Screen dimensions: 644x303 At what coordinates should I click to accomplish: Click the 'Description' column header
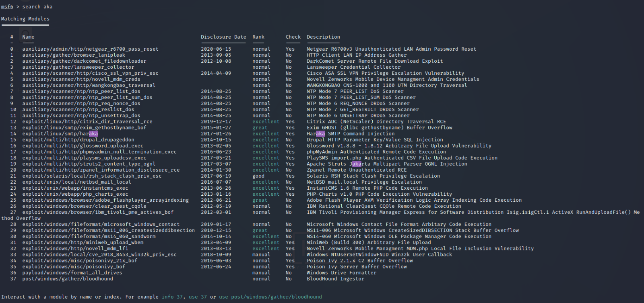point(323,37)
